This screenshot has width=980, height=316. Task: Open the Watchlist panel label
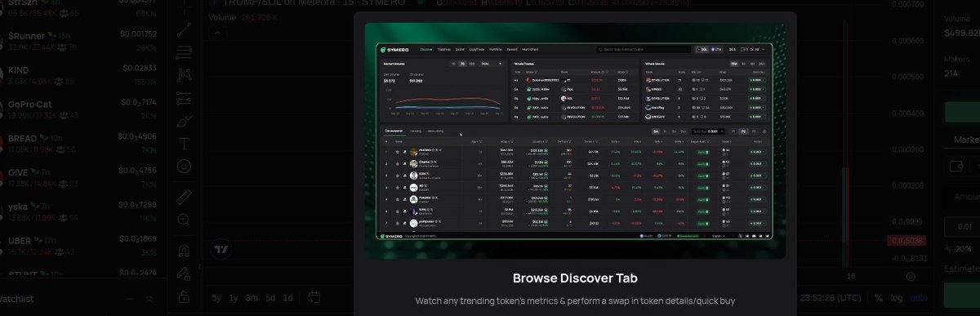tap(16, 300)
